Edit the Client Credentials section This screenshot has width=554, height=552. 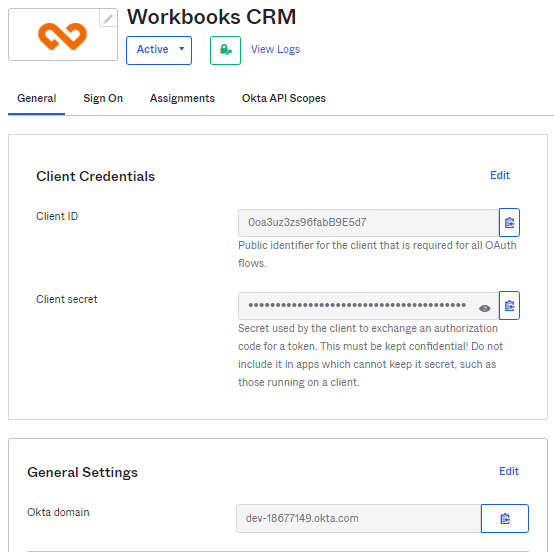point(500,175)
